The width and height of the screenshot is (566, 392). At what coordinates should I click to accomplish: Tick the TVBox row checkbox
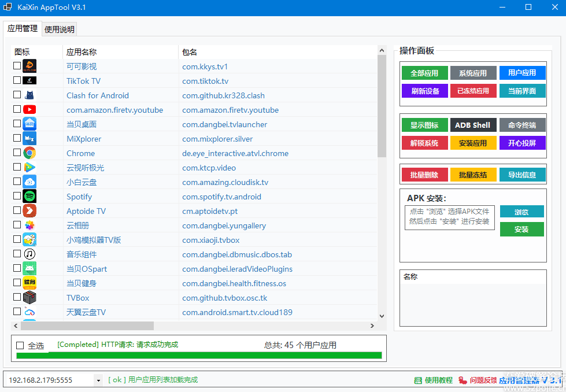click(17, 297)
